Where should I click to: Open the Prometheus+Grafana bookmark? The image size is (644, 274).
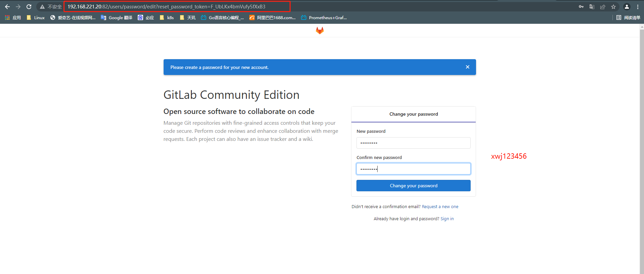click(x=324, y=17)
